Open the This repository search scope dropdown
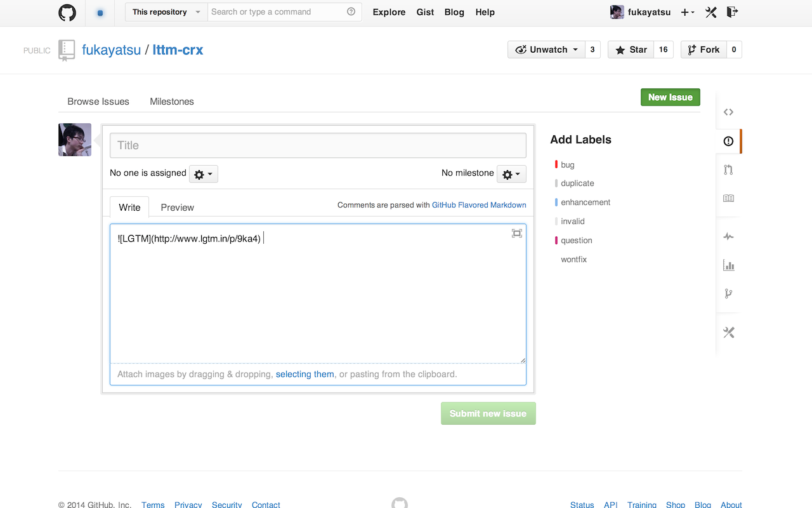Viewport: 812px width, 508px height. pyautogui.click(x=166, y=12)
